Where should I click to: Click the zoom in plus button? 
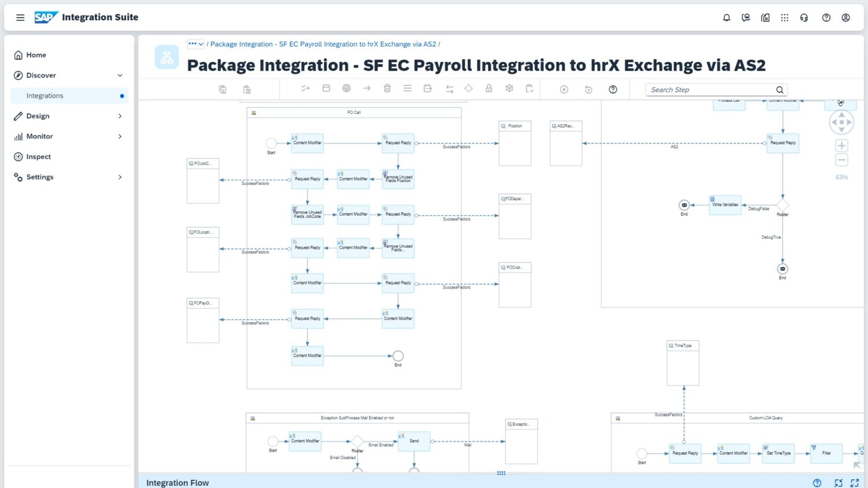click(x=842, y=146)
